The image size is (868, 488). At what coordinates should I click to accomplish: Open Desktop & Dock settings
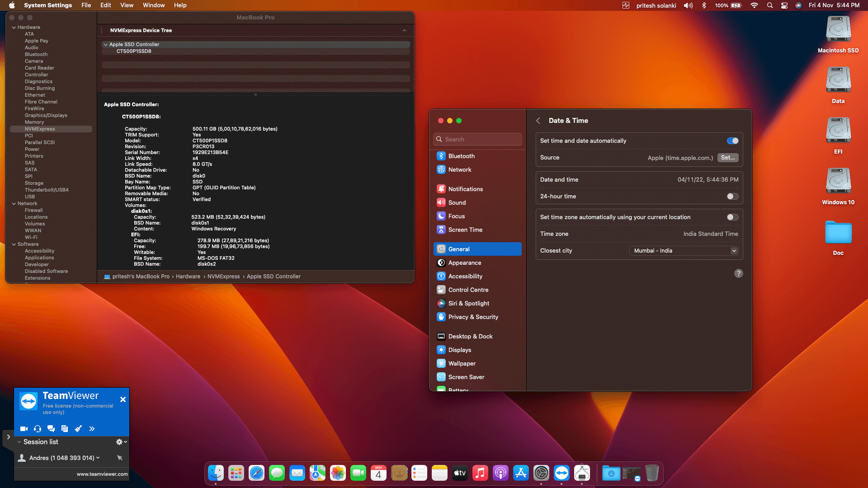pyautogui.click(x=477, y=336)
